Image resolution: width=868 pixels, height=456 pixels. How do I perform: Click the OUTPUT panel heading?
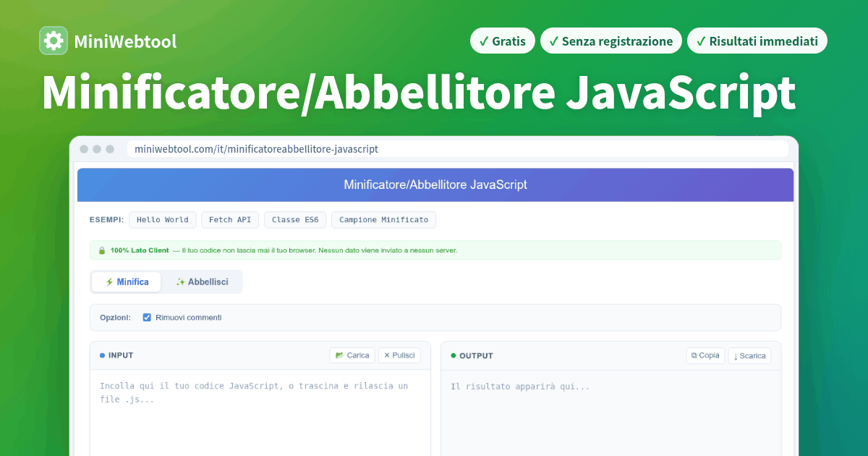476,355
